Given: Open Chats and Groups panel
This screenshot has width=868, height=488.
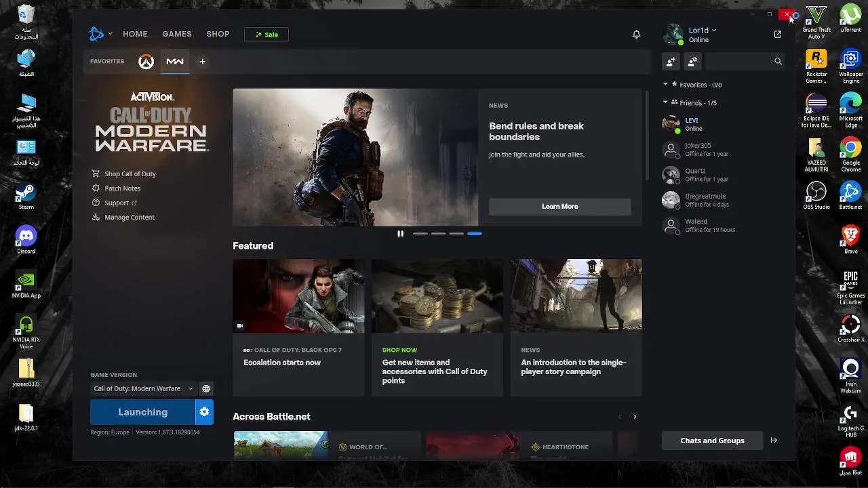Looking at the screenshot, I should coord(712,441).
